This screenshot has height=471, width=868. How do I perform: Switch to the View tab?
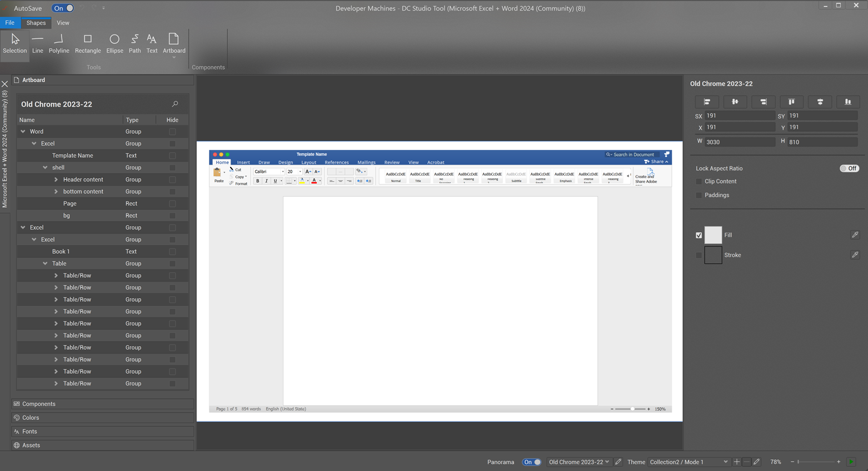point(63,23)
